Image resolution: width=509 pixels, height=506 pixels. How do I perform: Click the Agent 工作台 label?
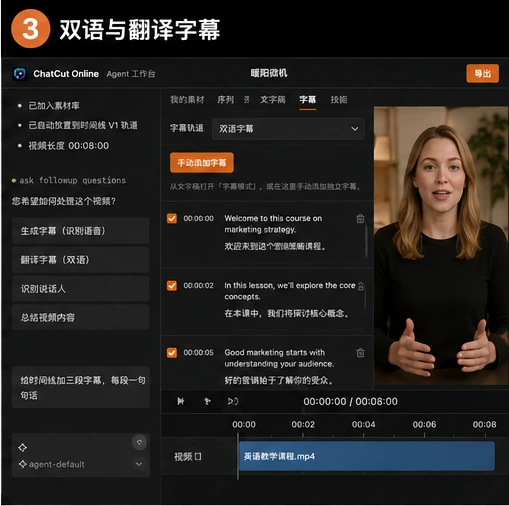click(131, 74)
